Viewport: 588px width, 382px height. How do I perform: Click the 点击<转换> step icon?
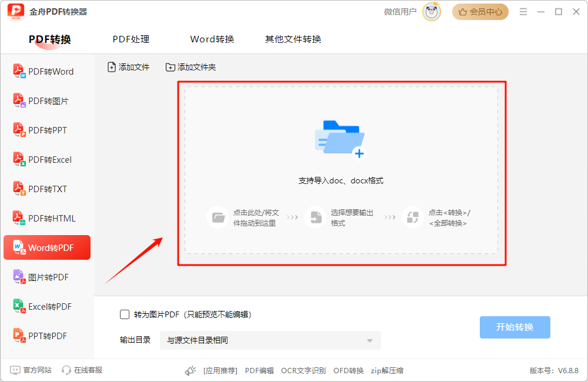(x=413, y=217)
